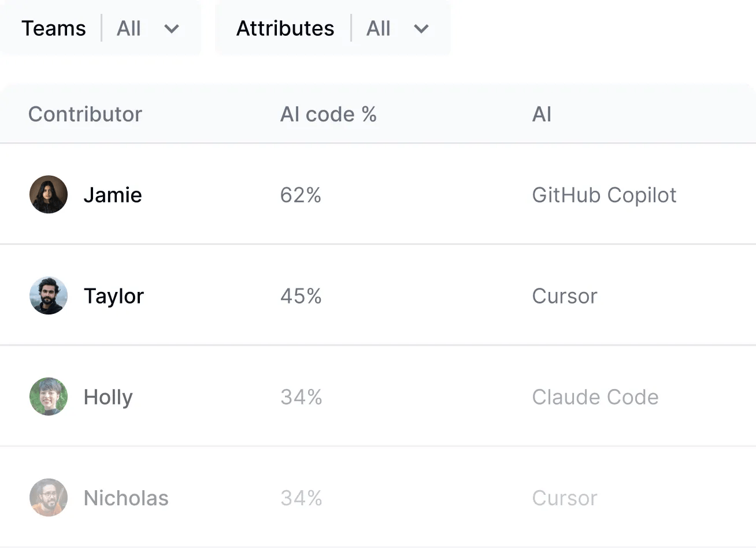Click the AI column header
This screenshot has width=756, height=548.
tap(542, 114)
